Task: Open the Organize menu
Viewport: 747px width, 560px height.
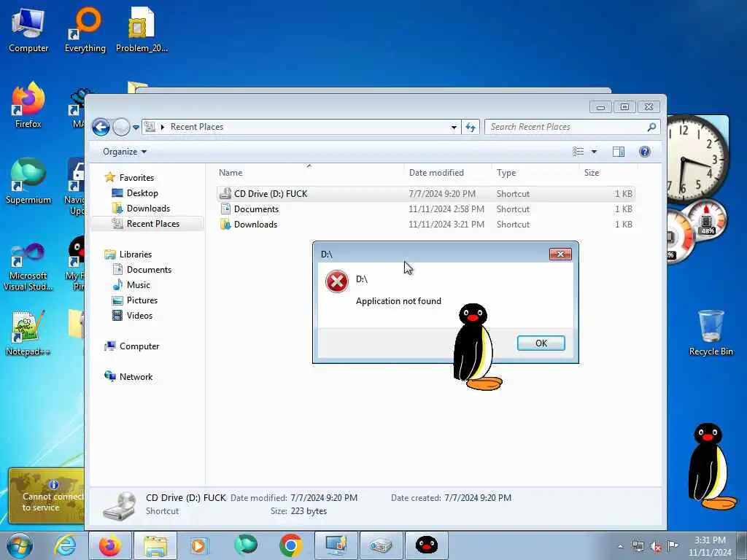Action: point(125,152)
